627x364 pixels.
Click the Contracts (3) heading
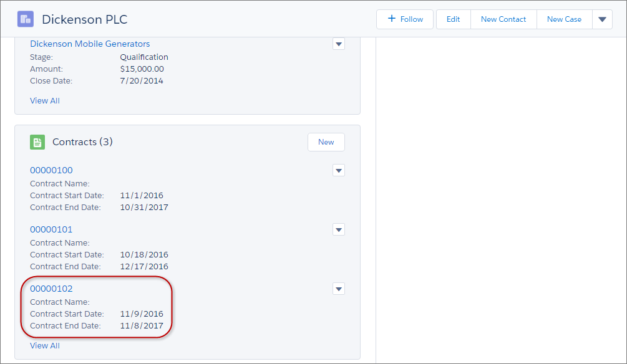click(x=82, y=142)
